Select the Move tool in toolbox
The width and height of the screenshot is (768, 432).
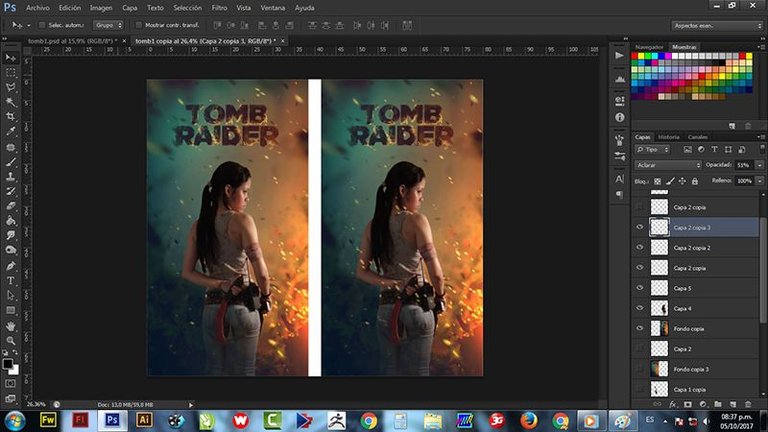point(10,58)
